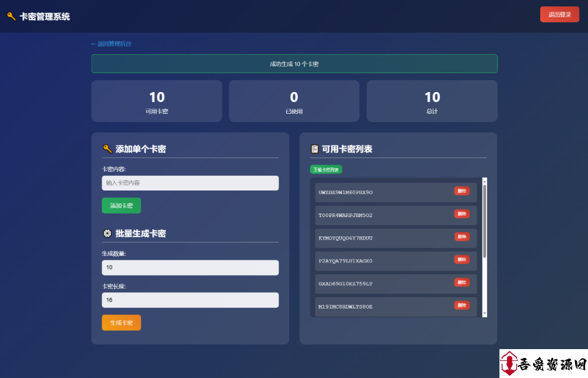Delete the card key starting with T00PR4
The height and width of the screenshot is (378, 588).
click(x=462, y=214)
